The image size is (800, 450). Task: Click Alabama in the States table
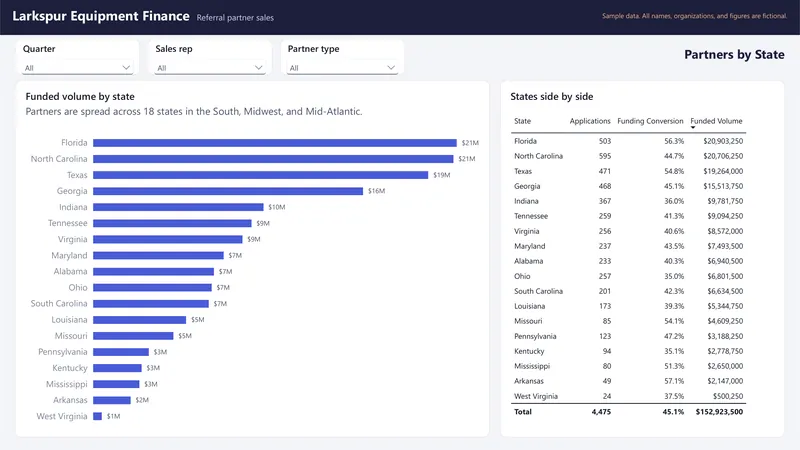[529, 261]
